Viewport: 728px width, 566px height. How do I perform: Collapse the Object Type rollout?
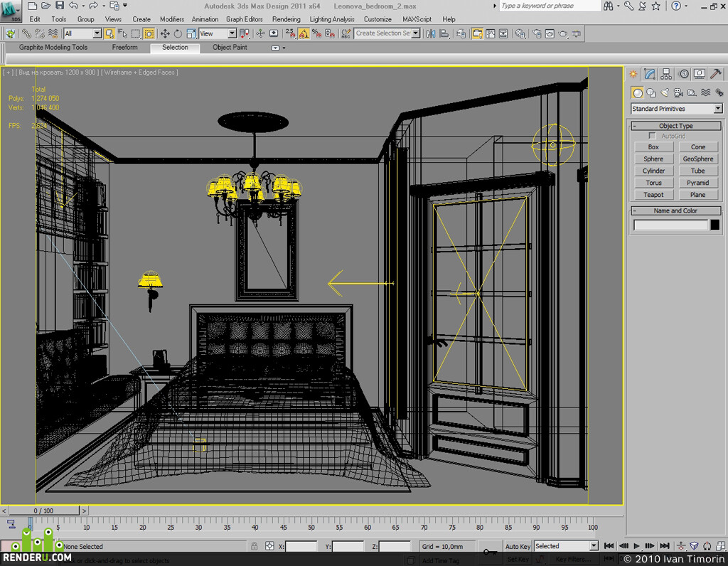(x=675, y=126)
